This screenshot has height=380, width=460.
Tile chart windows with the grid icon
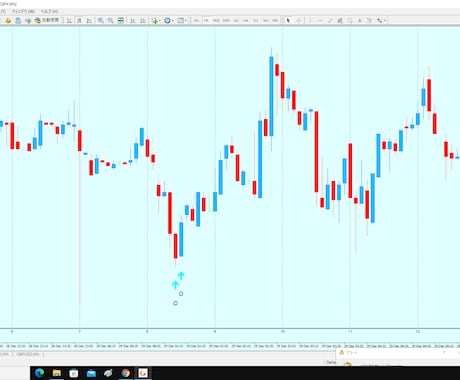coord(121,21)
